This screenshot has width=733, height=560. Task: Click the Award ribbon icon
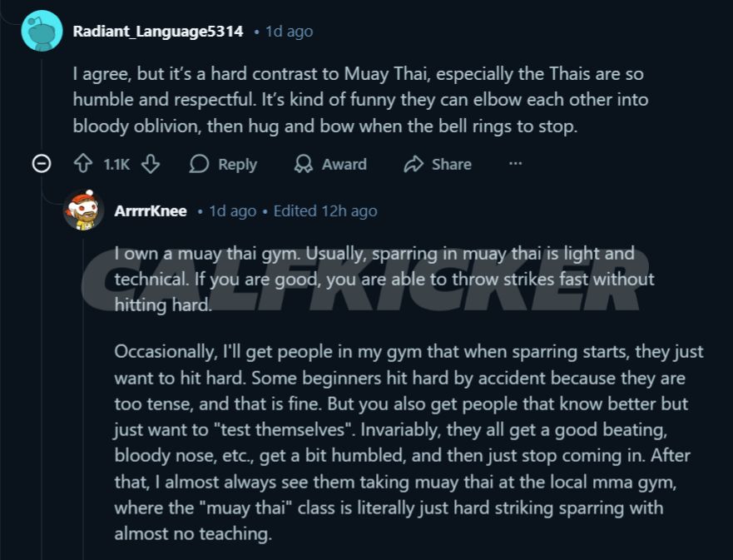(x=304, y=164)
